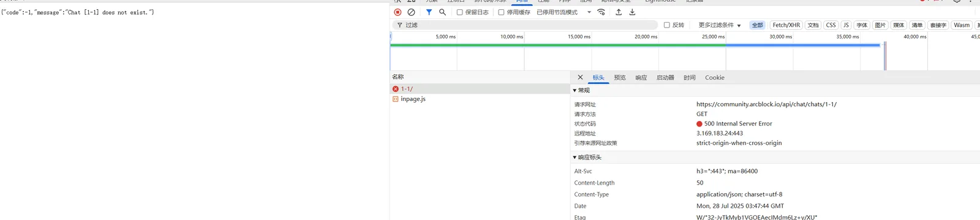Open network search magnifier

click(442, 12)
